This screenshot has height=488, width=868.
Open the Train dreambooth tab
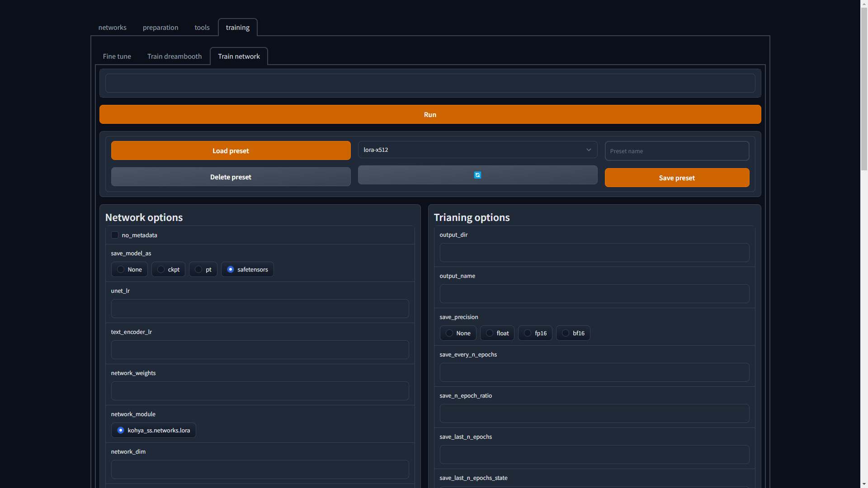[x=175, y=56]
